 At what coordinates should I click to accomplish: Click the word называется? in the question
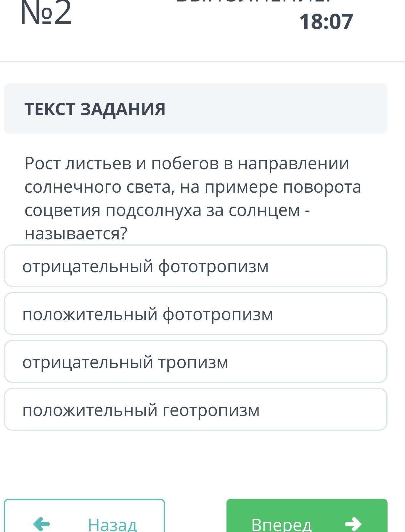[76, 233]
